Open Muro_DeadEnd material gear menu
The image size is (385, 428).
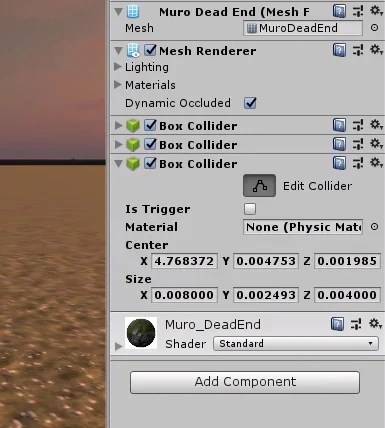375,323
